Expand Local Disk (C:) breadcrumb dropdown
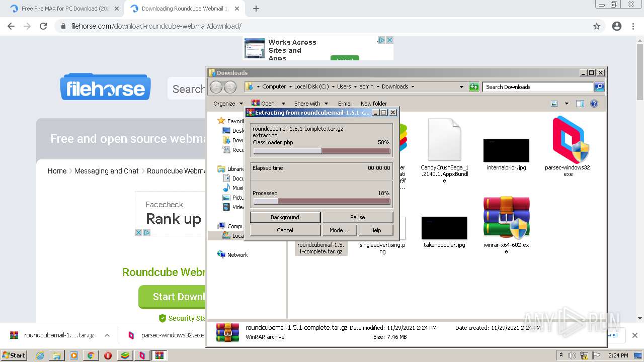Viewport: 644px width, 362px height. [333, 87]
